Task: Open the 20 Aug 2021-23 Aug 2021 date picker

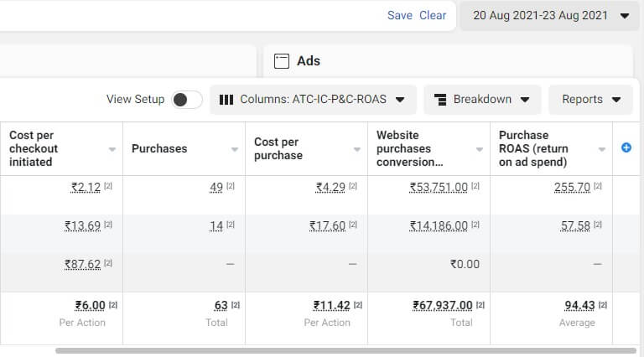Action: point(550,16)
